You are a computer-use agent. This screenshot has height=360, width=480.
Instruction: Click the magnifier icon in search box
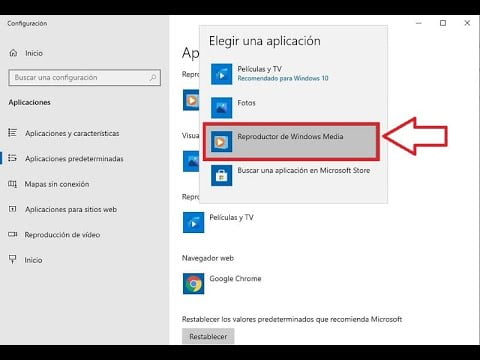point(153,78)
